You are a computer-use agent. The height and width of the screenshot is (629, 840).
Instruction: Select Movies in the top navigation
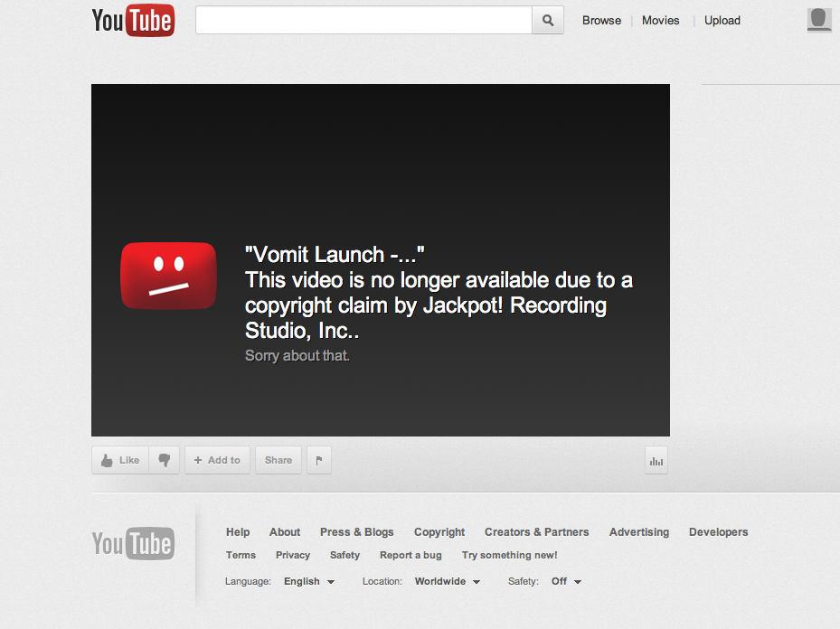[660, 20]
